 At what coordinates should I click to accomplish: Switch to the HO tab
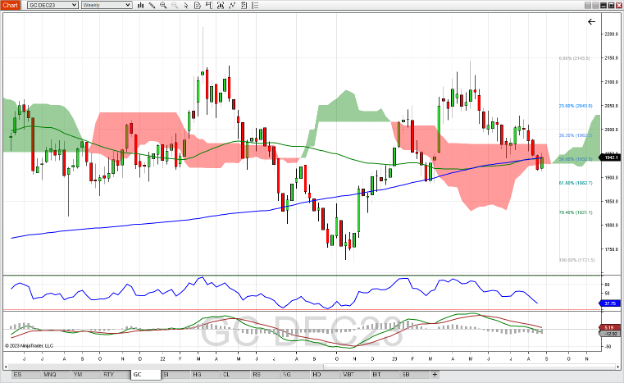coord(325,374)
